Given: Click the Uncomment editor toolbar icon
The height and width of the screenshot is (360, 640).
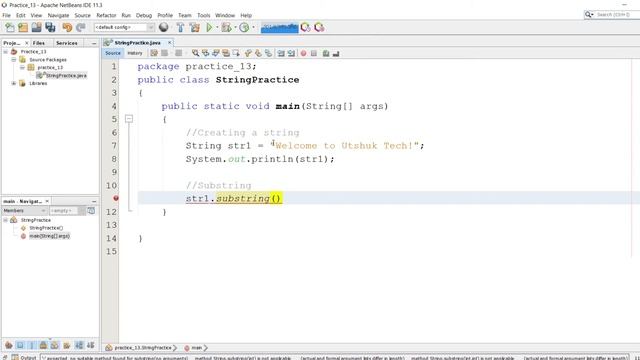Looking at the screenshot, I should pyautogui.click(x=336, y=53).
